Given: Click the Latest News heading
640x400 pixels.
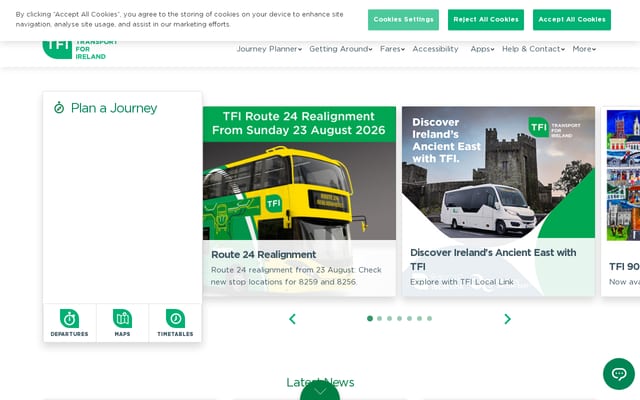Looking at the screenshot, I should 320,382.
